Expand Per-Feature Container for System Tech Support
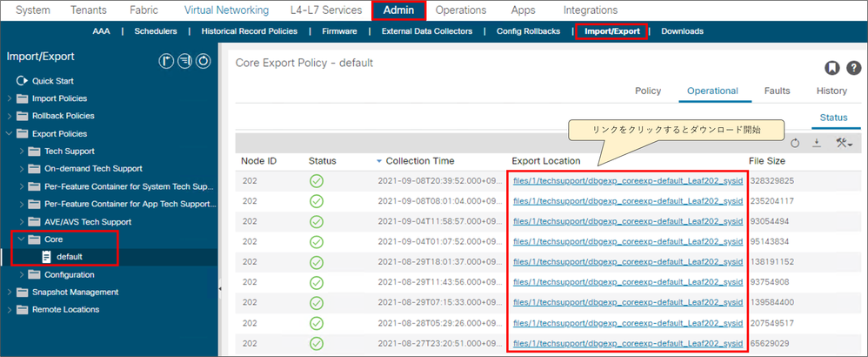Screen dimensions: 868x357 [22, 187]
